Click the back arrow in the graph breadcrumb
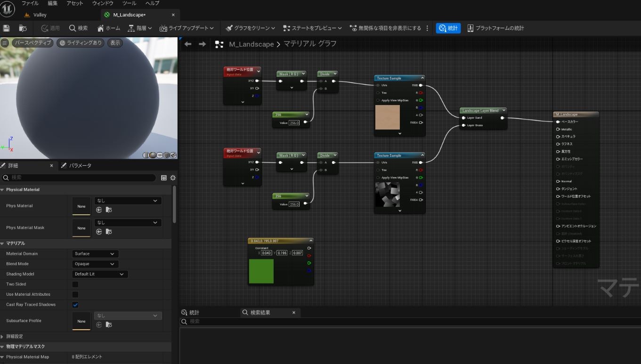Image resolution: width=641 pixels, height=364 pixels. (188, 44)
